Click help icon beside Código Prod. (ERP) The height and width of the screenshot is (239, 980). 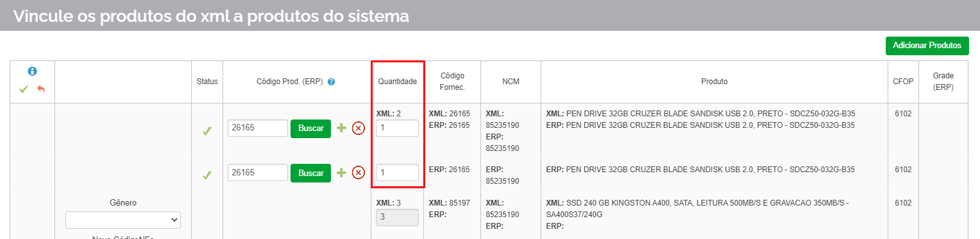coord(331,82)
